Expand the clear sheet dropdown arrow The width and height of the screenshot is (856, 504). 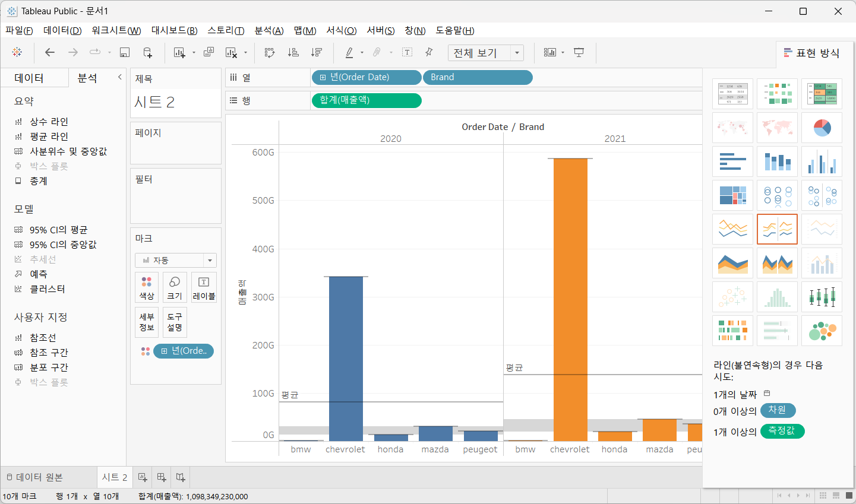245,53
